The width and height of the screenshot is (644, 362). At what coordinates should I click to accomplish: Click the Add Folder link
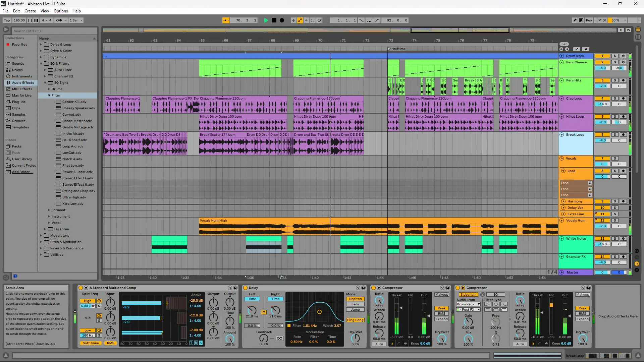(22, 172)
